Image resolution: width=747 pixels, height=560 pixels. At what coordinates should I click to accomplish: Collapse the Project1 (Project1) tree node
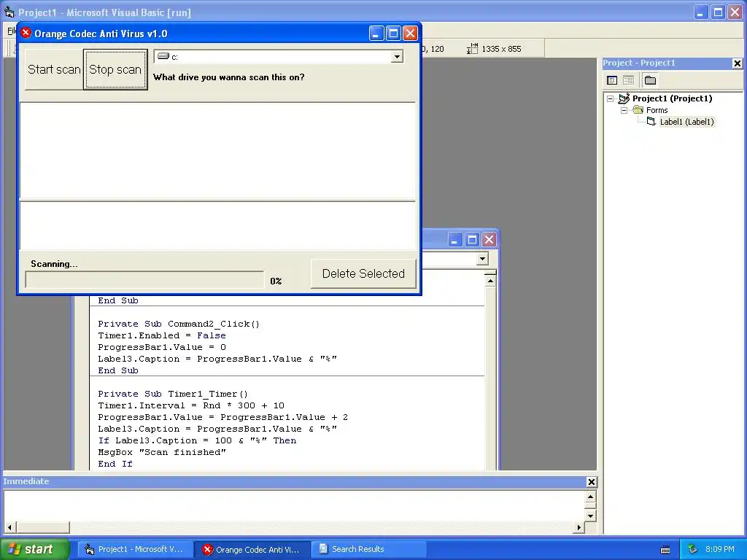610,98
